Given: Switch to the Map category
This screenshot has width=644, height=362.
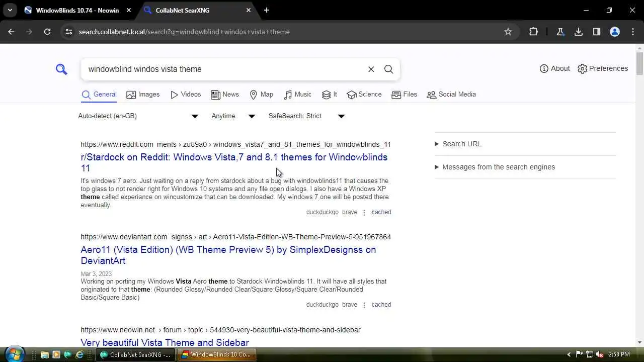Looking at the screenshot, I should 262,95.
